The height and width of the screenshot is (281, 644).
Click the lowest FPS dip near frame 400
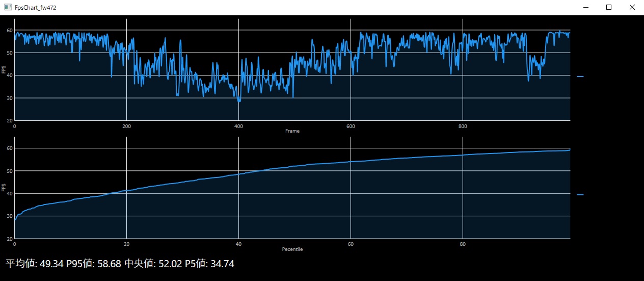pos(239,101)
